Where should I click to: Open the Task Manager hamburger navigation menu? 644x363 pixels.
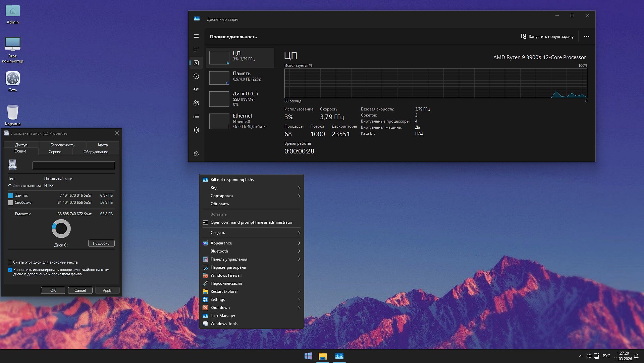[x=196, y=36]
